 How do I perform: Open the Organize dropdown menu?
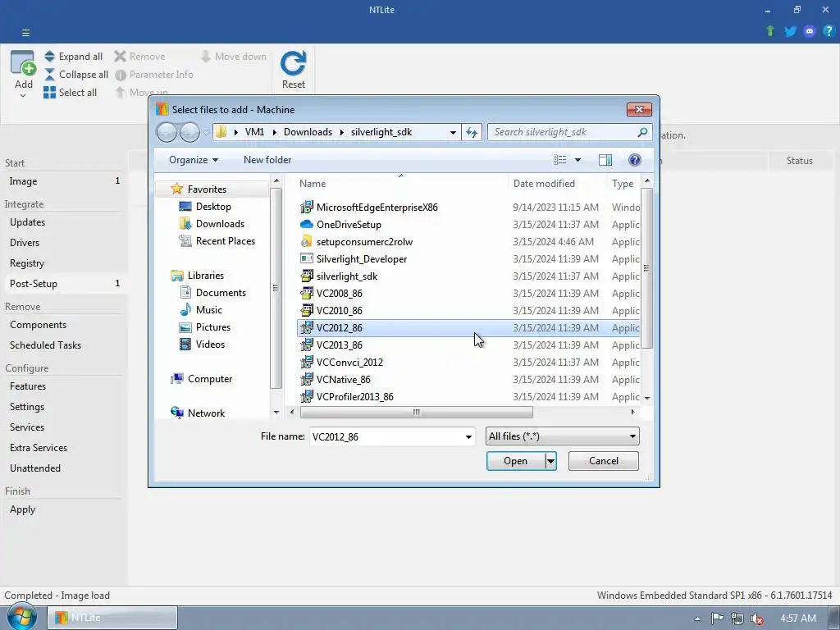(x=194, y=160)
